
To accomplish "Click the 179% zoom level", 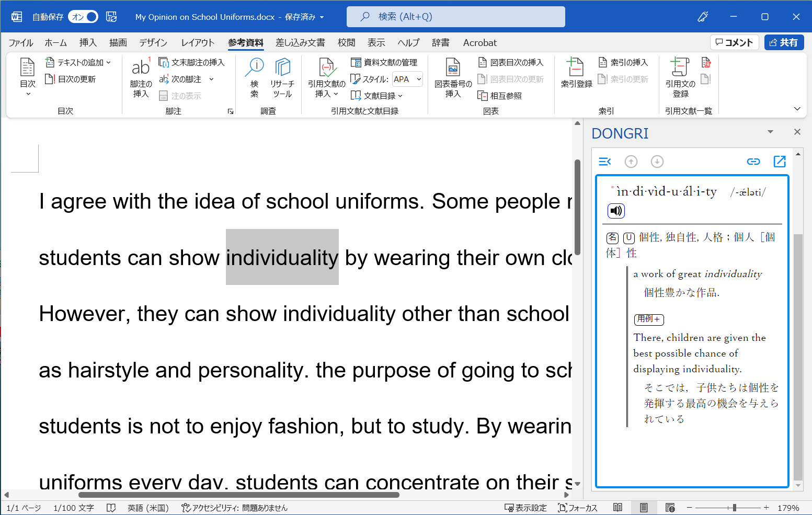I will click(788, 508).
